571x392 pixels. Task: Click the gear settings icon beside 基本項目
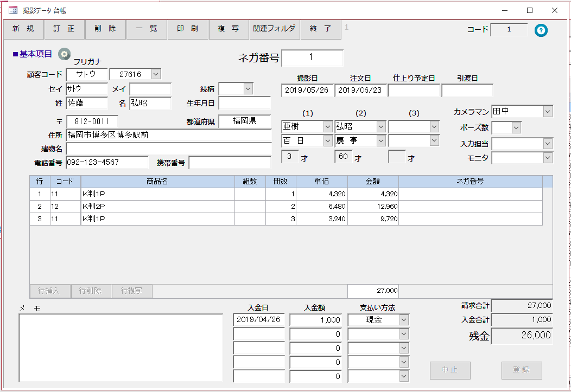[x=65, y=53]
